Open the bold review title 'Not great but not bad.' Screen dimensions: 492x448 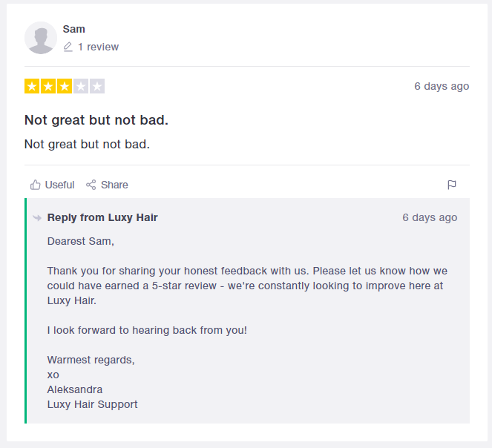pyautogui.click(x=96, y=120)
